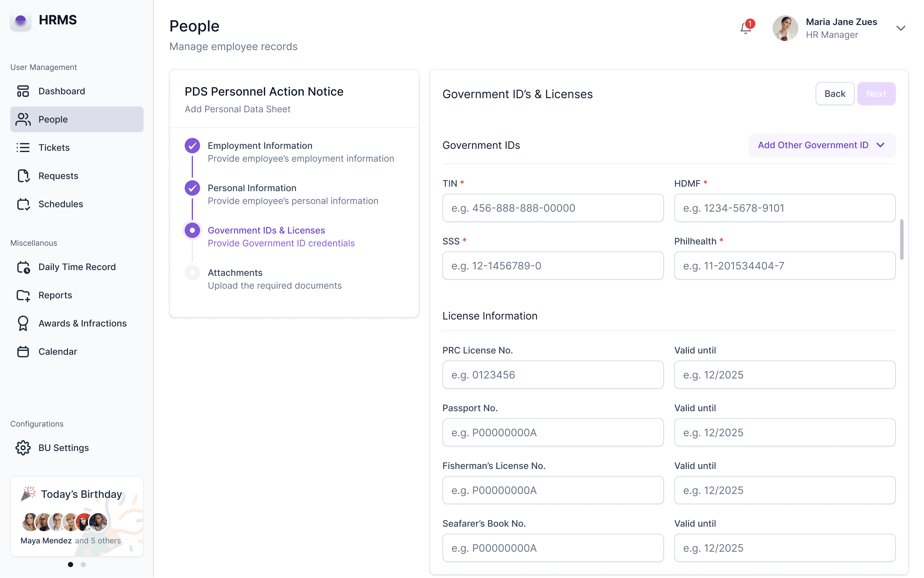Viewport: 924px width, 578px height.
Task: Open Tickets list icon in sidebar
Action: tap(23, 148)
